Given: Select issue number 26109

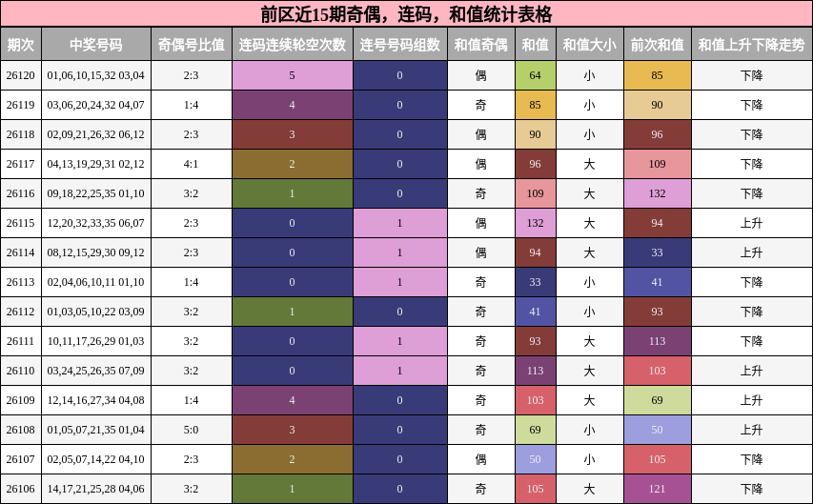Looking at the screenshot, I should [x=21, y=400].
